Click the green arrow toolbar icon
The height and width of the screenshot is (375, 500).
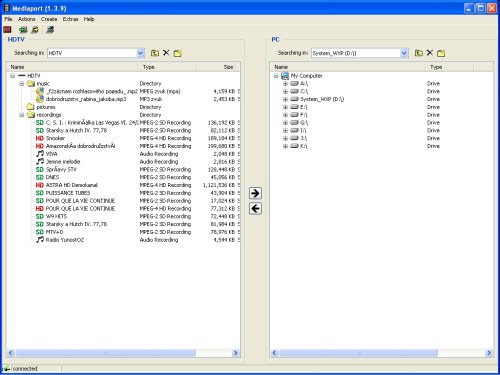23,30
